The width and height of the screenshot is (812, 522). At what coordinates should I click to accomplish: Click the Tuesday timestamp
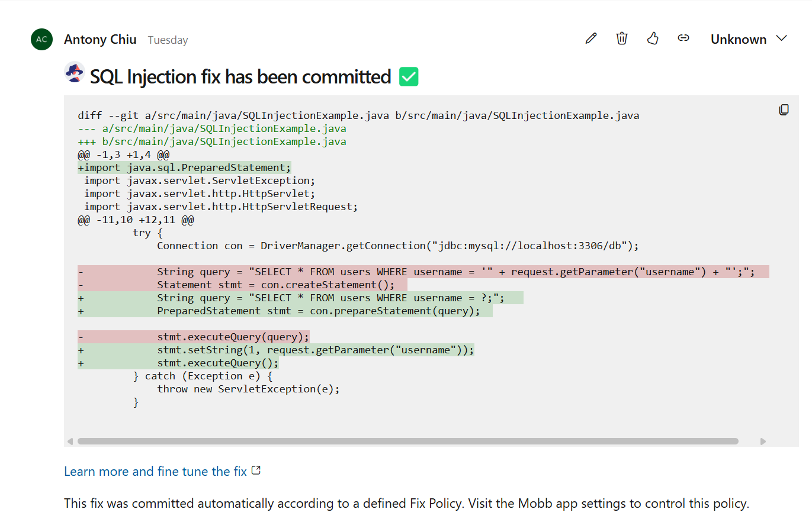(x=168, y=40)
